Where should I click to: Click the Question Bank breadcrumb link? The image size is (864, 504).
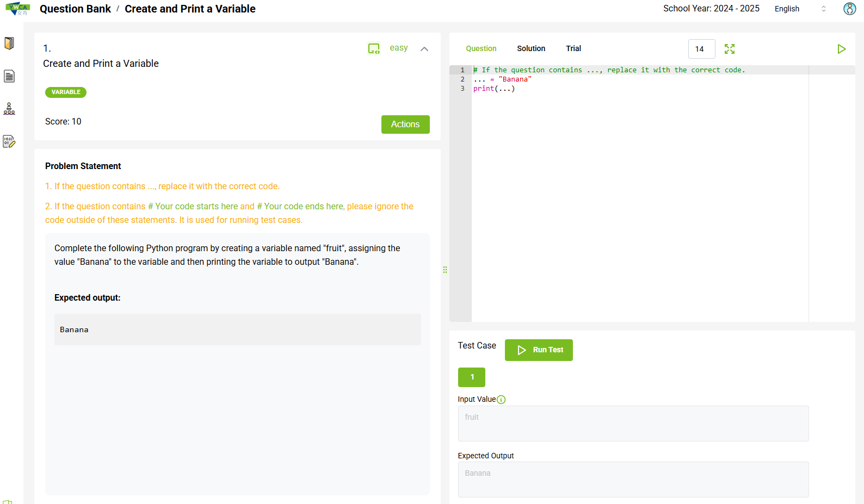coord(75,9)
